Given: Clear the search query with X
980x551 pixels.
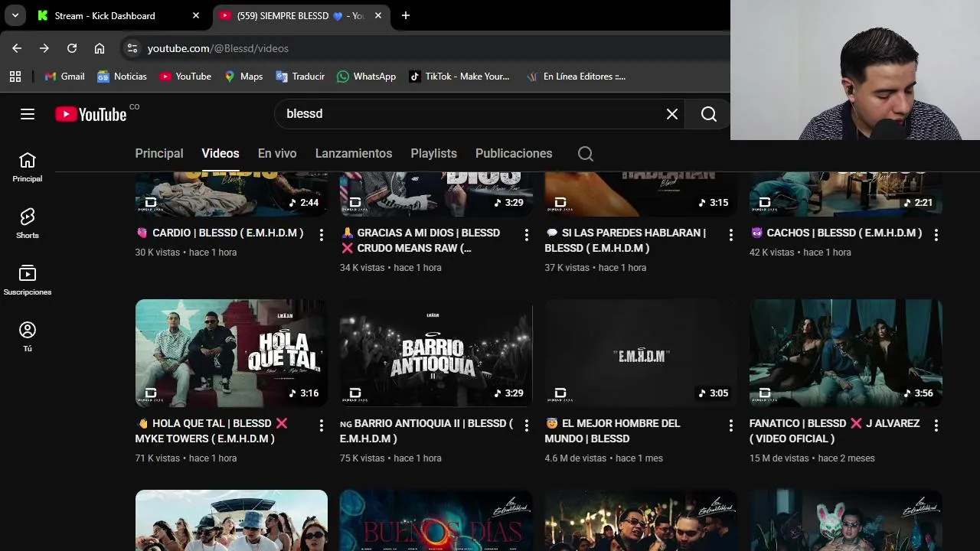Looking at the screenshot, I should [x=672, y=114].
